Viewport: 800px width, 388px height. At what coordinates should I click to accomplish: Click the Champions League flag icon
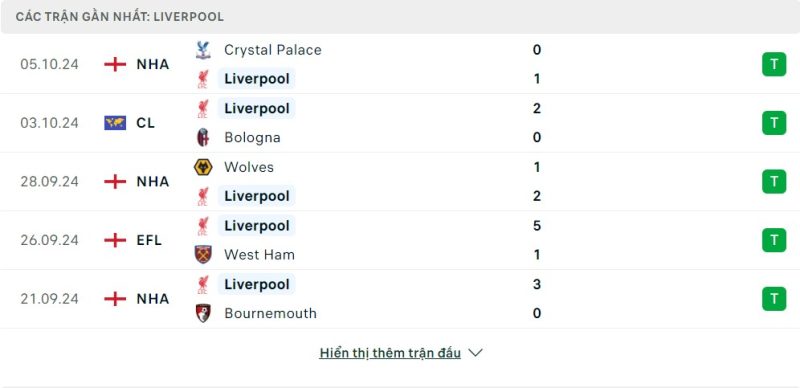pos(115,123)
